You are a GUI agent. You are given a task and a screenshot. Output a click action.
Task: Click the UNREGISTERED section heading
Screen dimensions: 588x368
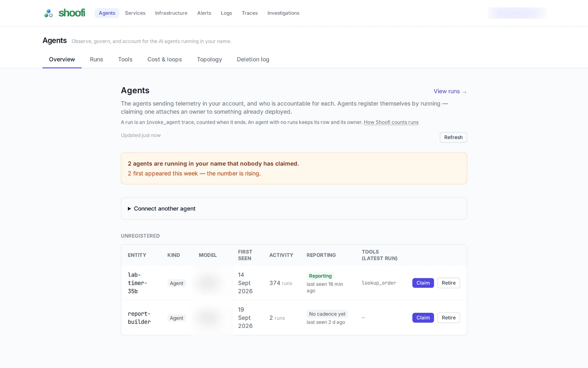(x=140, y=236)
